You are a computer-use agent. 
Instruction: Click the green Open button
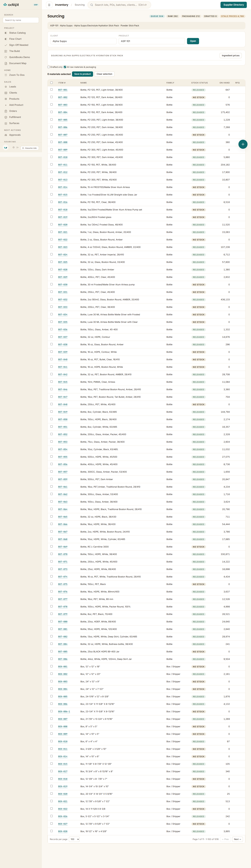(193, 41)
